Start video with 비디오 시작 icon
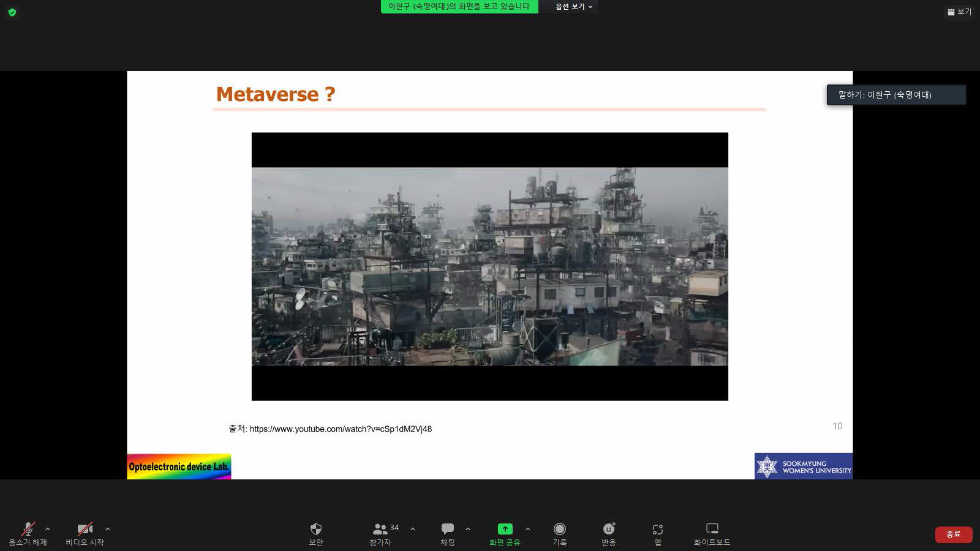Screen dimensions: 980x551 [x=85, y=534]
